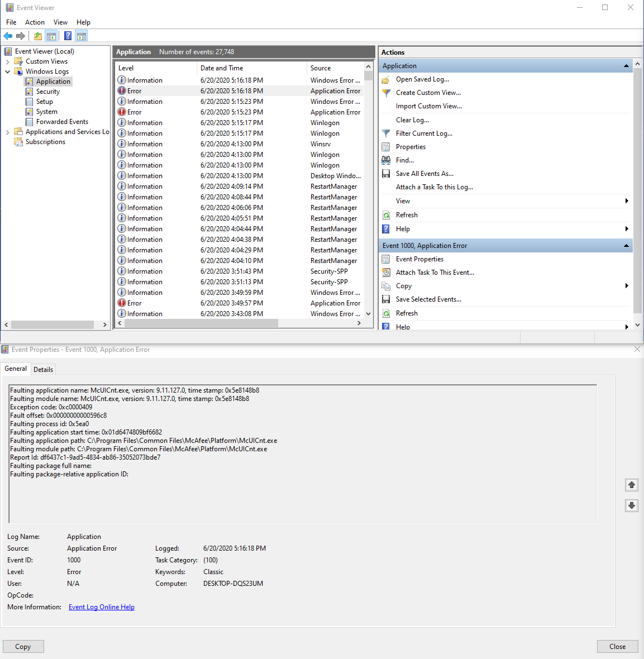Click the Create Custom View funnel icon
Screen dimensions: 644x659
point(386,93)
